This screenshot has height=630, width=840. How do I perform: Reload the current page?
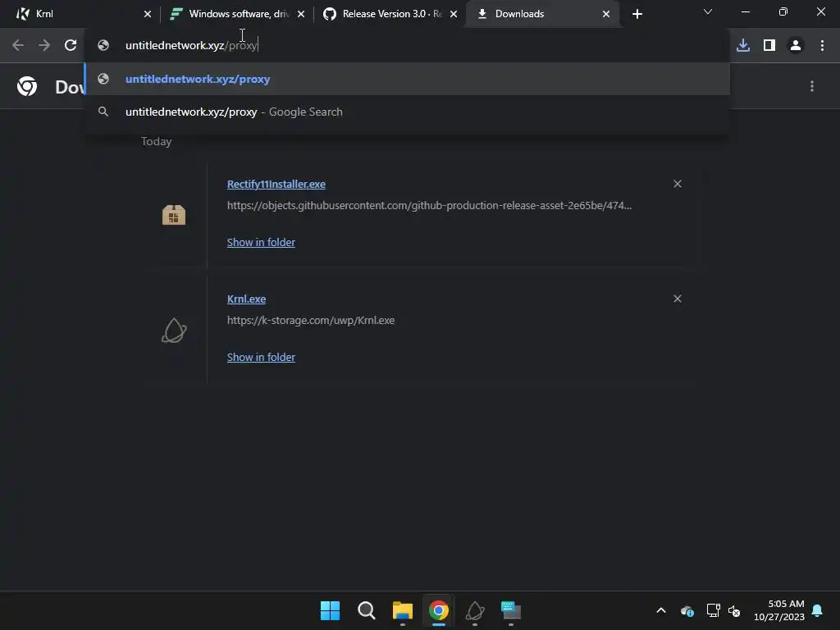click(71, 46)
